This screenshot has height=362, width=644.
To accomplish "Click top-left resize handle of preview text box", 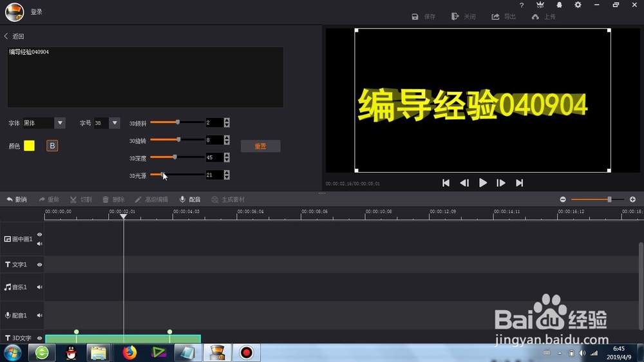I will tap(357, 30).
